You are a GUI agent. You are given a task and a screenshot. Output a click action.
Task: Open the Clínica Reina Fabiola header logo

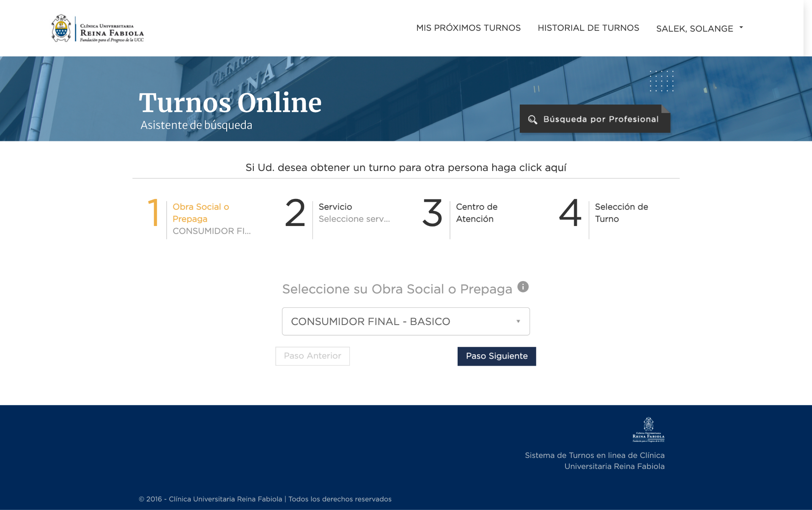97,28
